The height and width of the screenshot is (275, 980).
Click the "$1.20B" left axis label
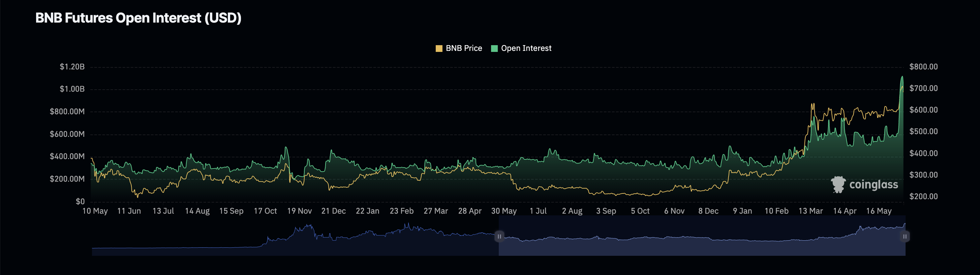click(x=72, y=67)
